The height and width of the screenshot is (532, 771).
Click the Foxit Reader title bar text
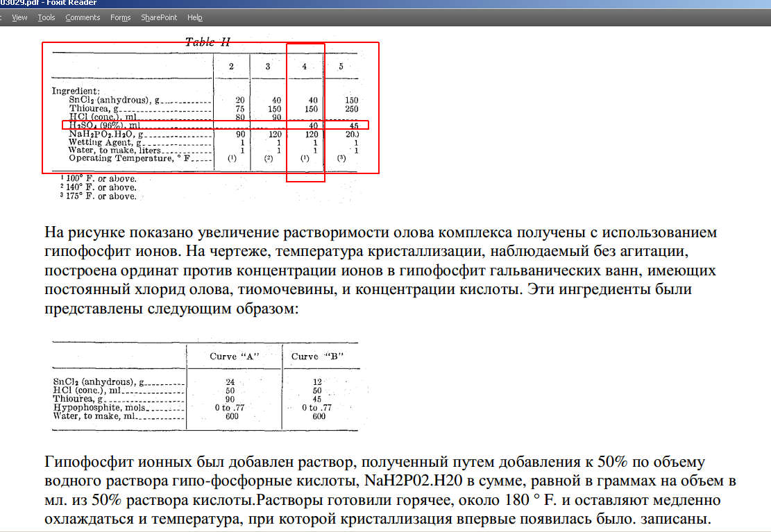[x=49, y=3]
